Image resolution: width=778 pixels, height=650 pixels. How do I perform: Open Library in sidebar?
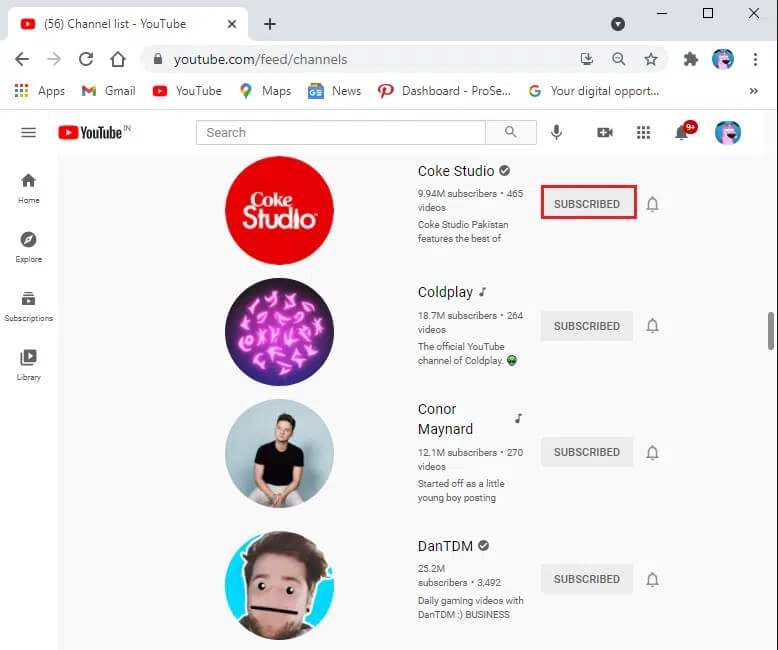coord(29,365)
